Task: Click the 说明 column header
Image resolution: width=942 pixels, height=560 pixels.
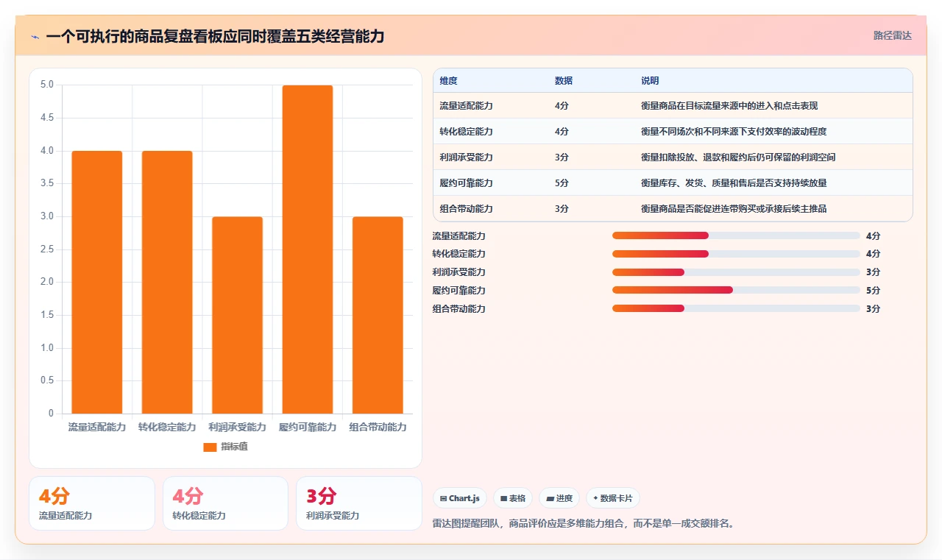Action: coord(650,81)
